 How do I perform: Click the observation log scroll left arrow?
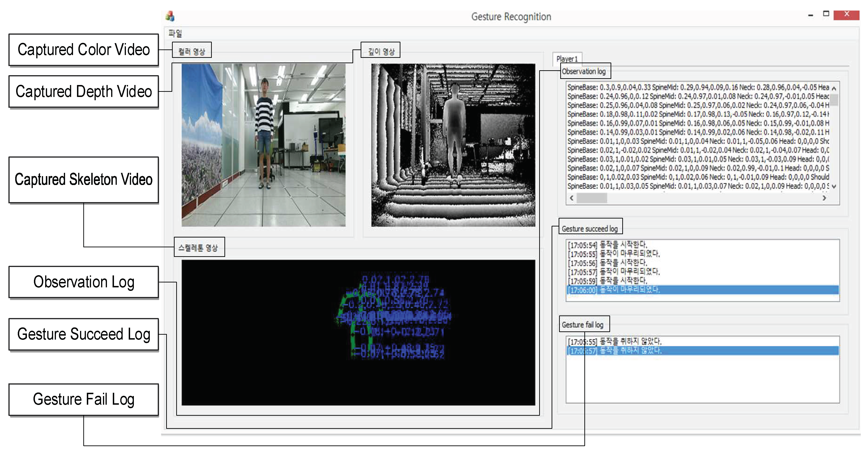pos(571,198)
